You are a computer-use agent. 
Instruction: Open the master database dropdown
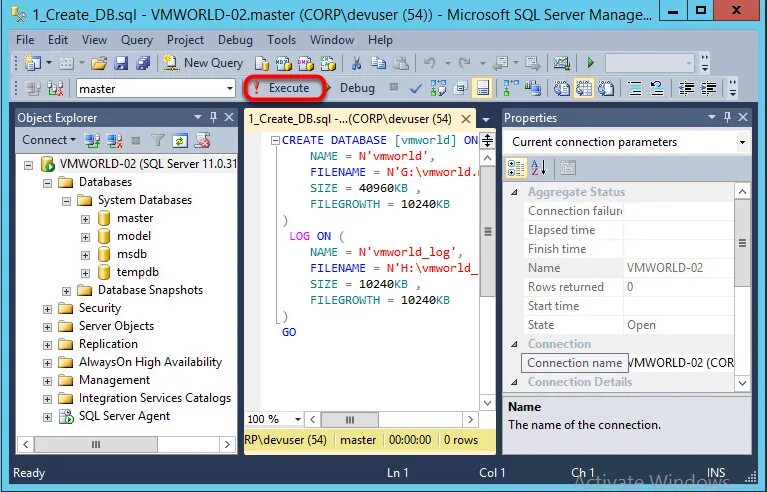(x=229, y=89)
